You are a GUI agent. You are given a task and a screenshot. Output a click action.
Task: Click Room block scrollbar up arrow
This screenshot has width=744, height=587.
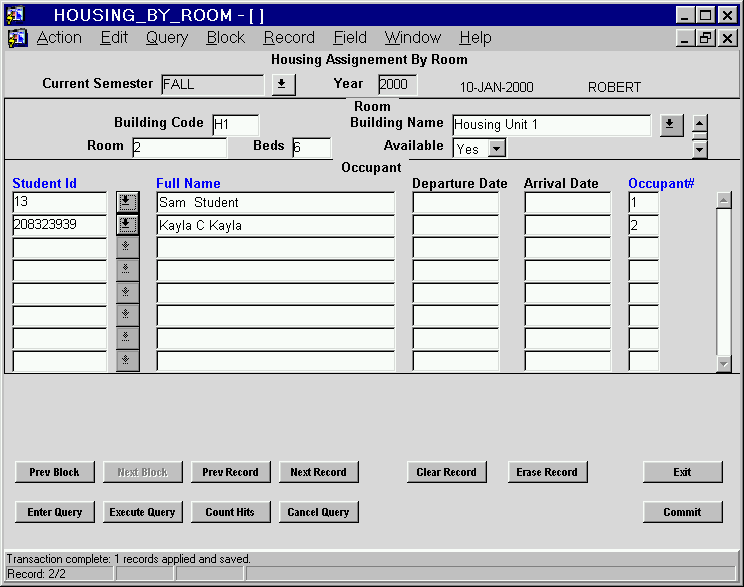(x=699, y=122)
